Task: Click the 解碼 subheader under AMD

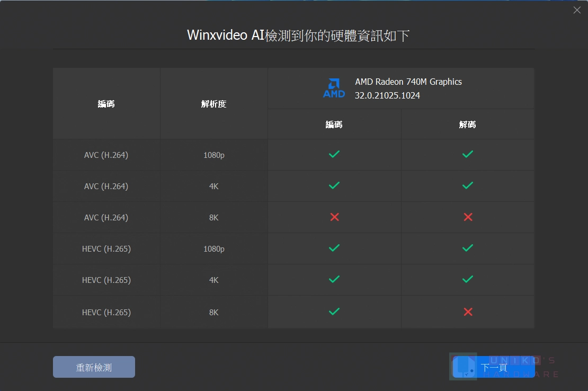Action: point(467,125)
